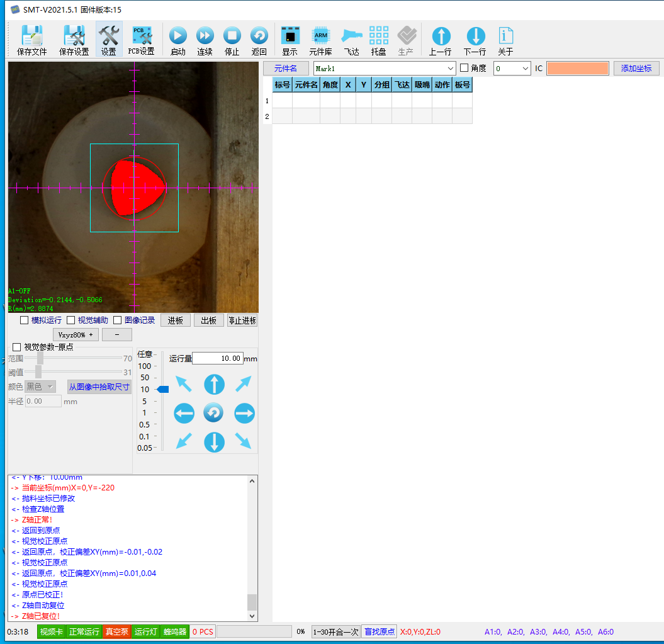Jog the head right with right arrow
The image size is (664, 644).
244,413
